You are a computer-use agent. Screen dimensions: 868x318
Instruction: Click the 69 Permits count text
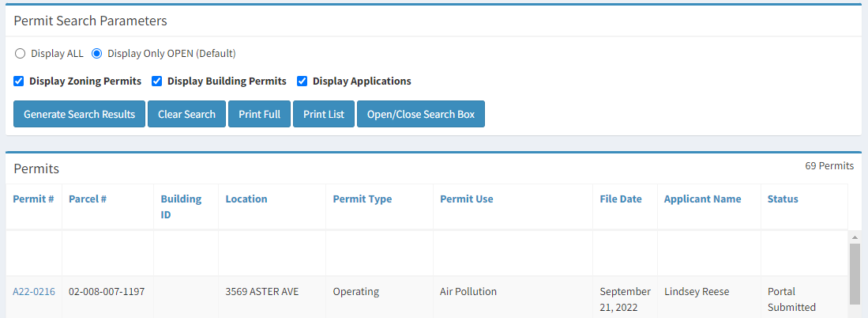[x=829, y=165]
